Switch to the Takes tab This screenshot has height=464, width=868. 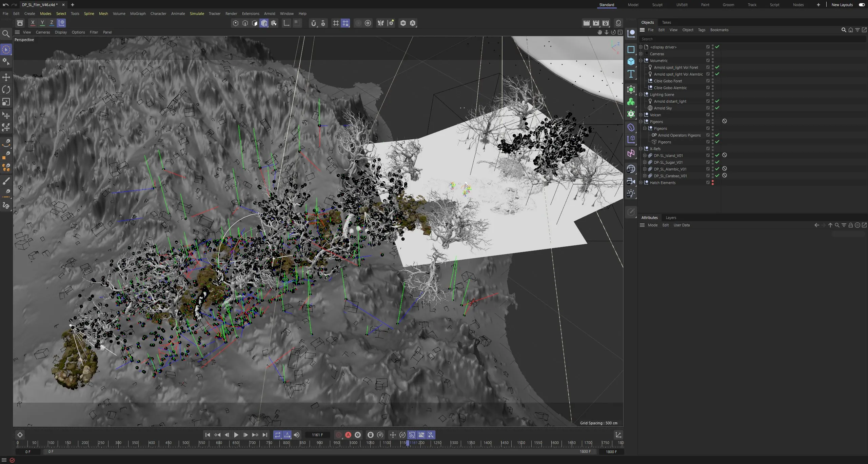click(x=666, y=22)
